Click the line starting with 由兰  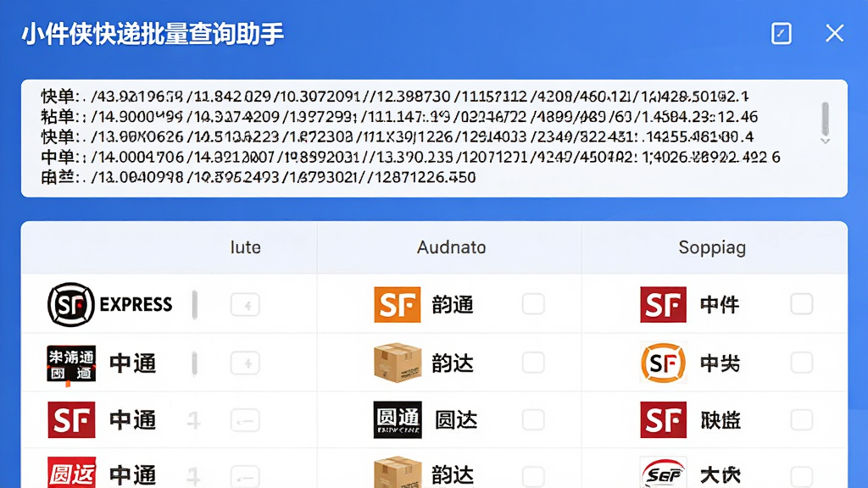click(x=258, y=177)
